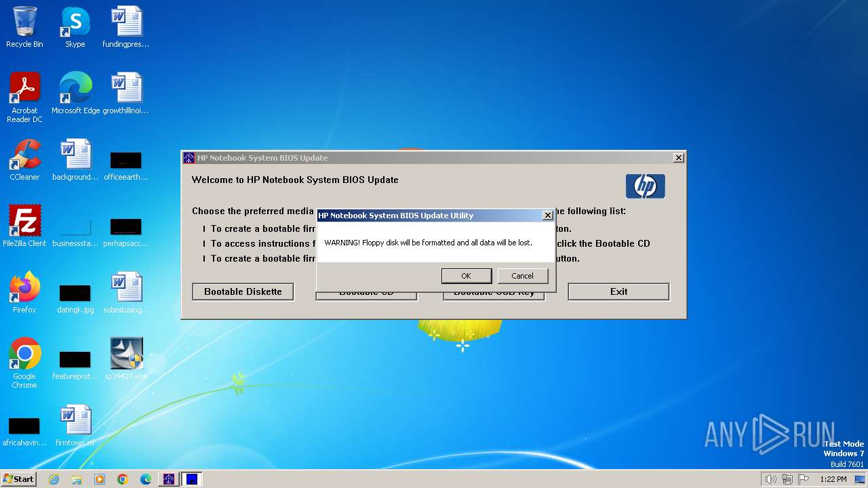Select the fundingpres Word document icon

(126, 27)
